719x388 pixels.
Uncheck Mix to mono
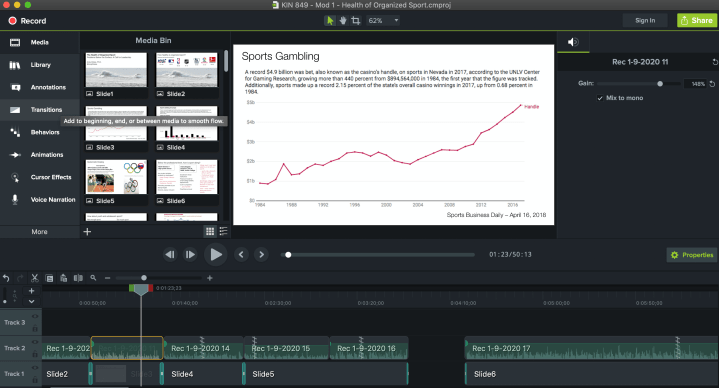click(600, 98)
